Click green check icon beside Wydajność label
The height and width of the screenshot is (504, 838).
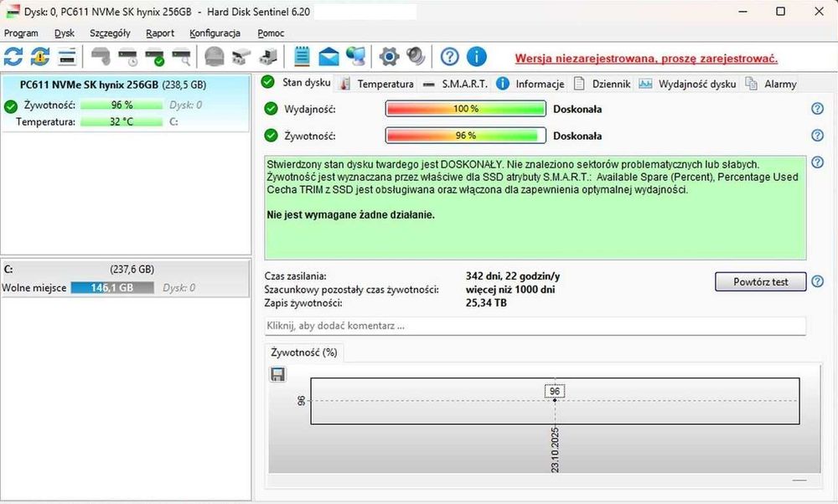[x=271, y=109]
